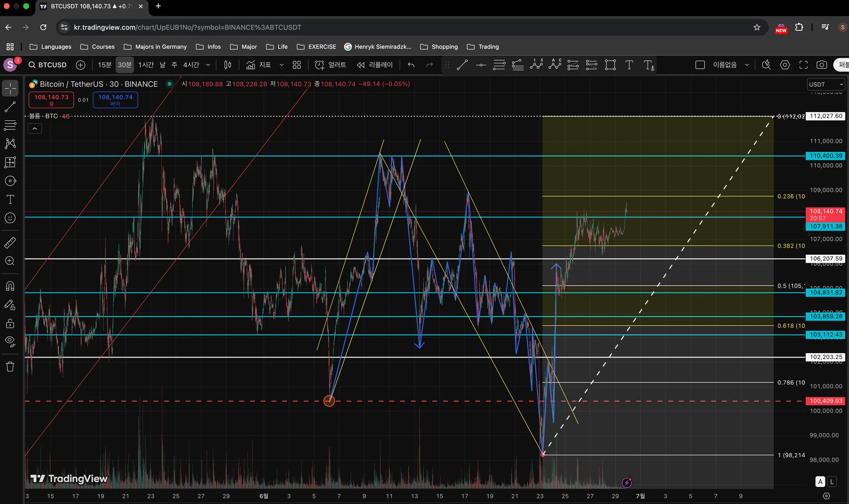Reload the page in the browser

point(43,27)
